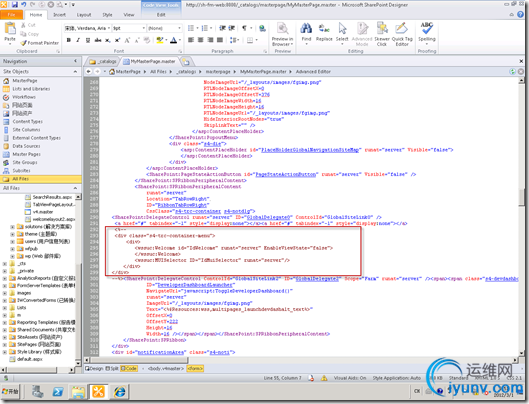This screenshot has width=529, height=404.
Task: Open the File tab
Action: (11, 15)
